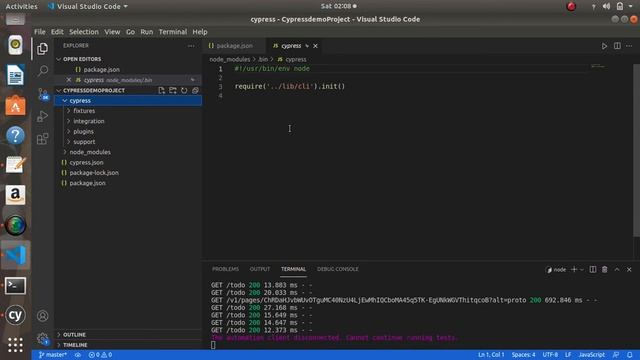Switch to the Debug Console tab
The image size is (640, 360).
(x=338, y=269)
